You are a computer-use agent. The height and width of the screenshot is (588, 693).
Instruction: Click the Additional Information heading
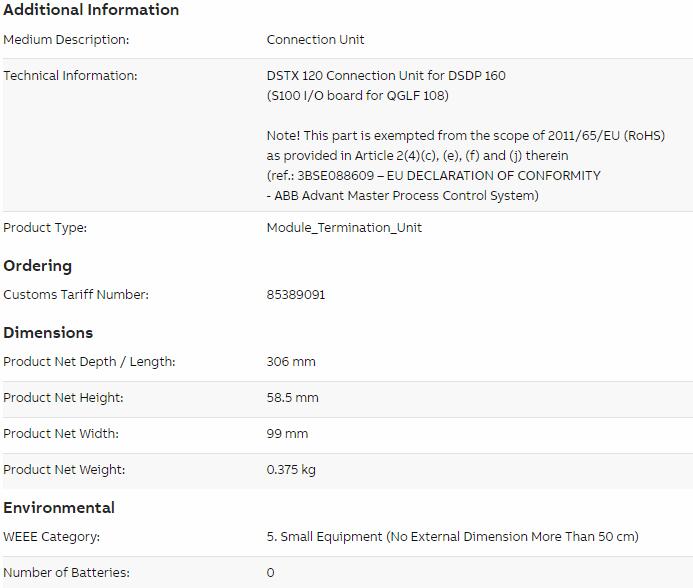[x=91, y=10]
